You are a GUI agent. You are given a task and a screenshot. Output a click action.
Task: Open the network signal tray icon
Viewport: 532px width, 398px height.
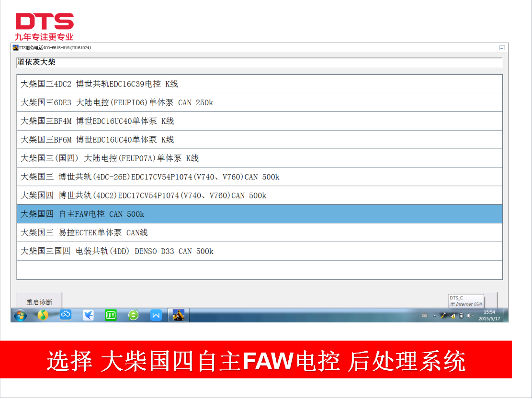click(x=452, y=316)
